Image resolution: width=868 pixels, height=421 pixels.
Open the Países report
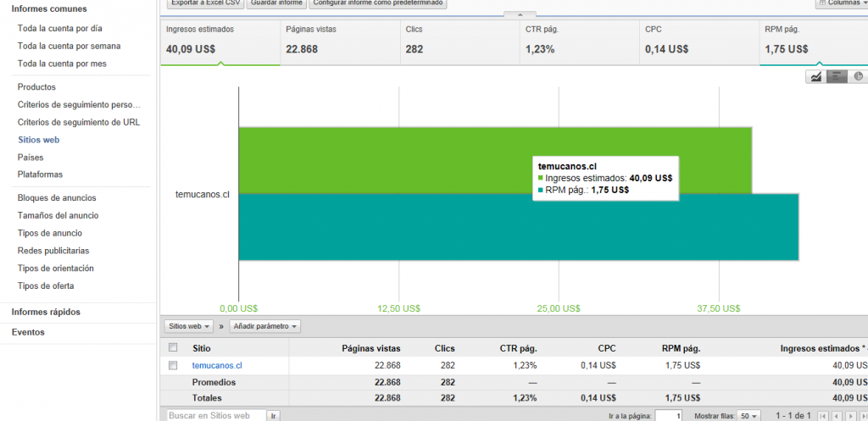tap(31, 158)
